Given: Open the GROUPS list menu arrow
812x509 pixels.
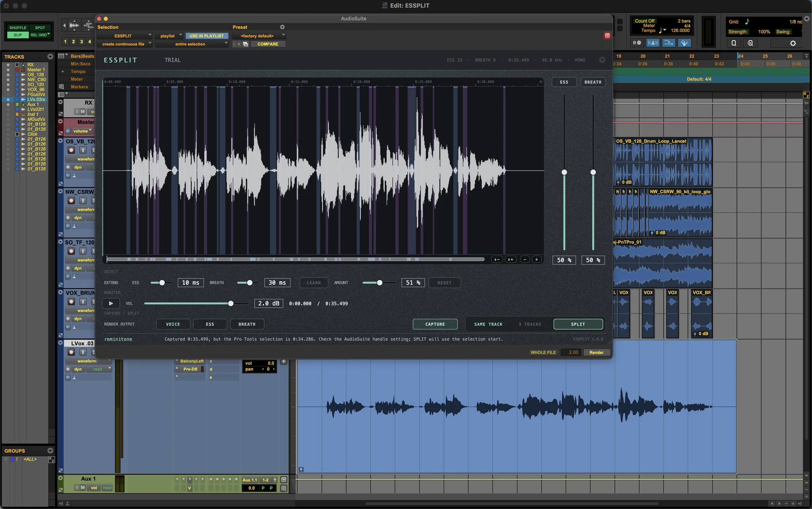Looking at the screenshot, I should (50, 451).
